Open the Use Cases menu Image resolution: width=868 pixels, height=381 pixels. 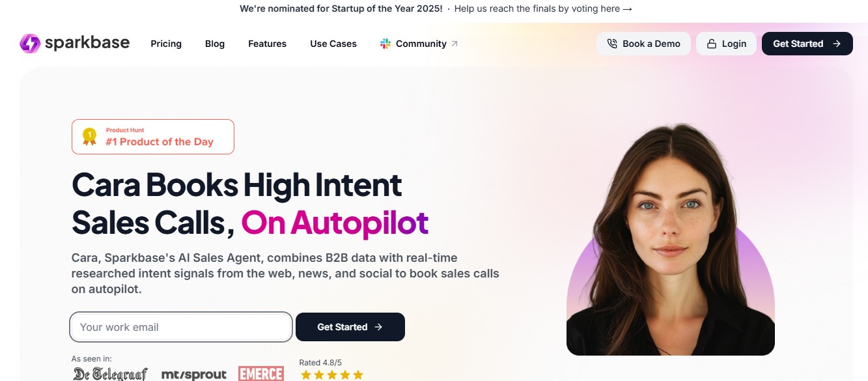pyautogui.click(x=333, y=44)
